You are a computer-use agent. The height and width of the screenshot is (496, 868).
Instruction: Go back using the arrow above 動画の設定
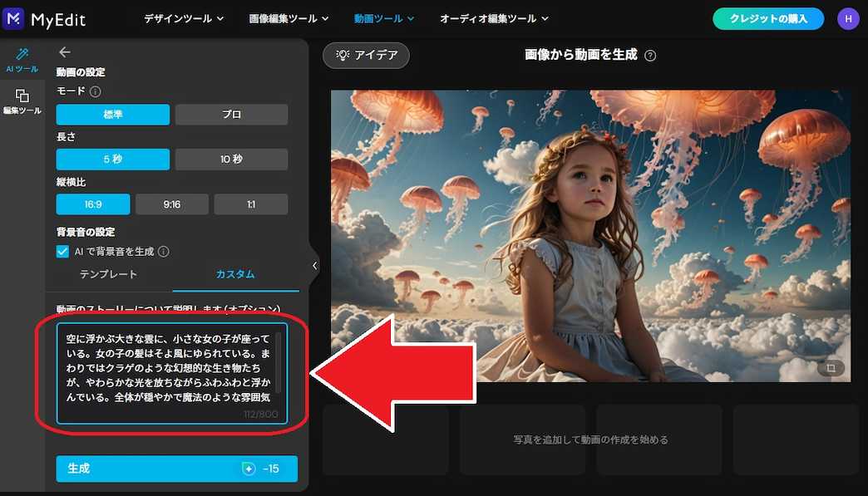coord(67,50)
